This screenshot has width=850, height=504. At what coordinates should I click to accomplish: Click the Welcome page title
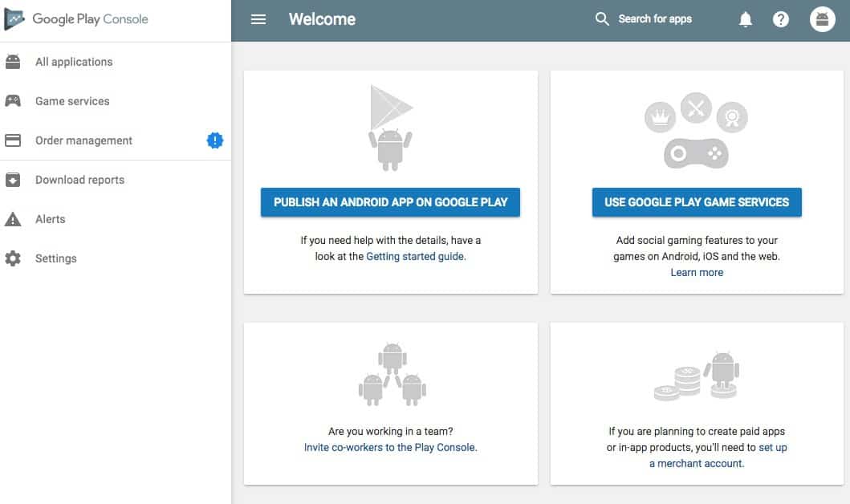tap(322, 19)
